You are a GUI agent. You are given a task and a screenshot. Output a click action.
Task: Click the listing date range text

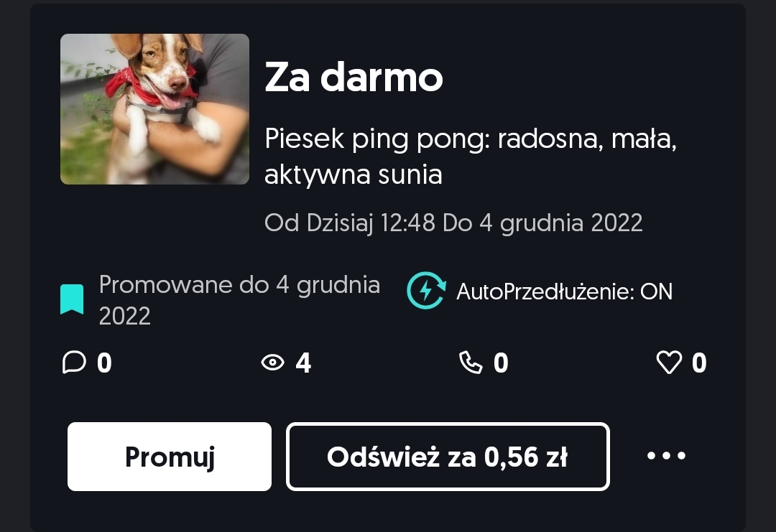(x=453, y=223)
